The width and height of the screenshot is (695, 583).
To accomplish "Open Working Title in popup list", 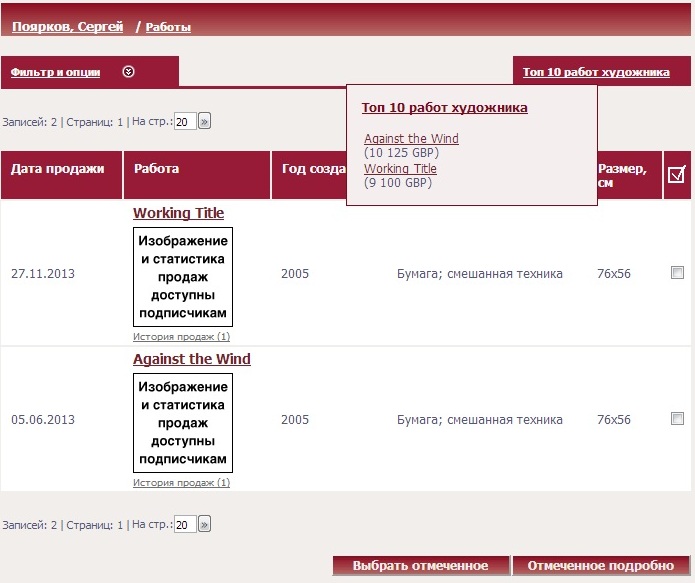I will pyautogui.click(x=400, y=169).
